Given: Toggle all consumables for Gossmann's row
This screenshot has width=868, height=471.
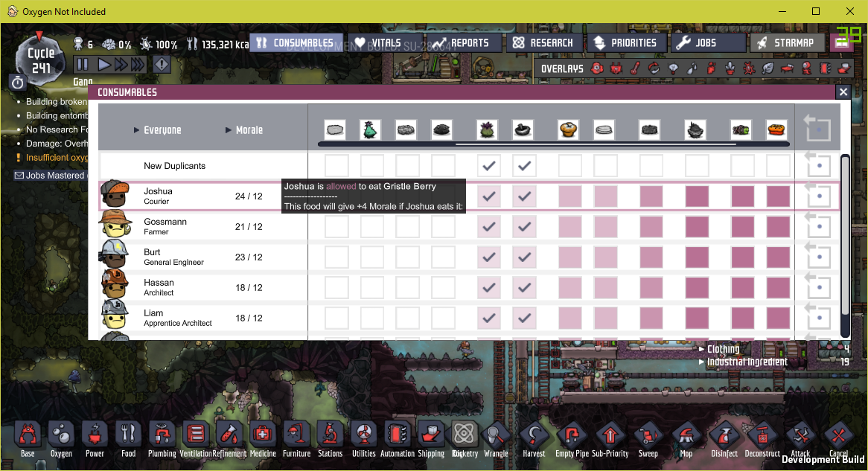Looking at the screenshot, I should (819, 226).
